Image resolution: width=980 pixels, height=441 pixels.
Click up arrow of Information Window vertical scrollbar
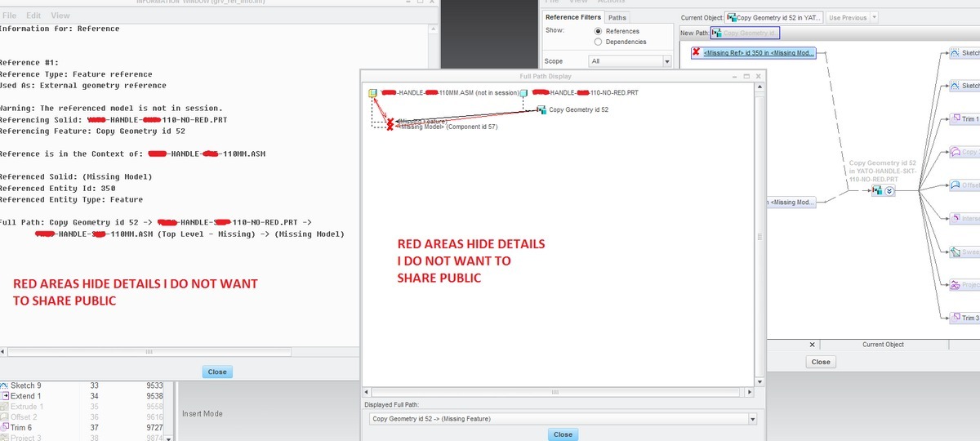432,28
